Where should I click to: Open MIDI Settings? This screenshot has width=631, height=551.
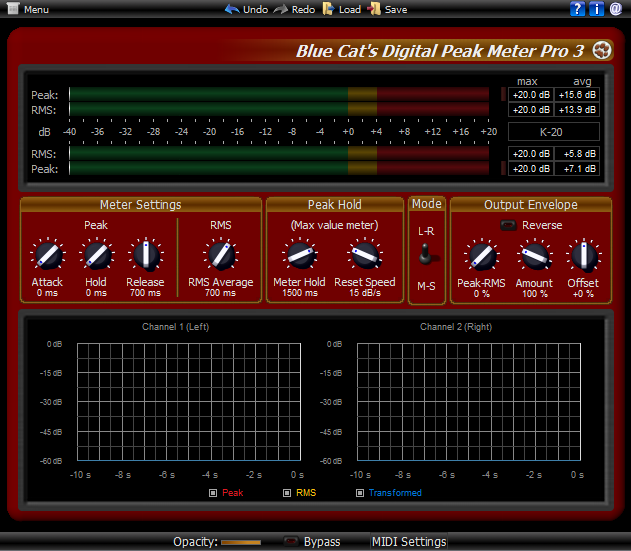click(409, 542)
